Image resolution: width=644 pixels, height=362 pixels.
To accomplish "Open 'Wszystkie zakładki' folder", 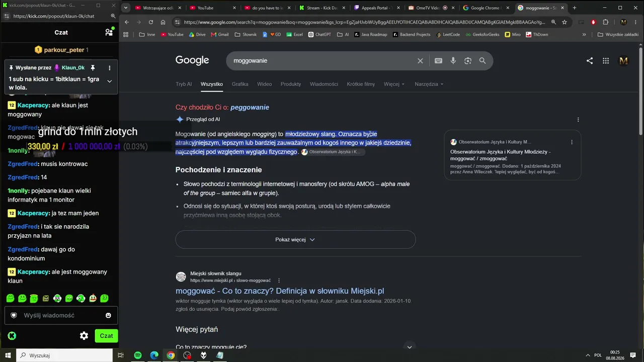I will 618,35.
